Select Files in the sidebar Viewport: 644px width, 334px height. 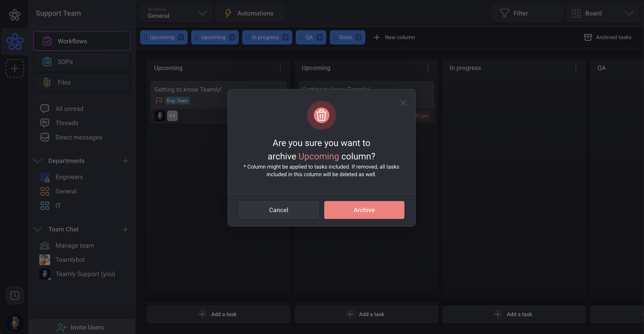[82, 82]
